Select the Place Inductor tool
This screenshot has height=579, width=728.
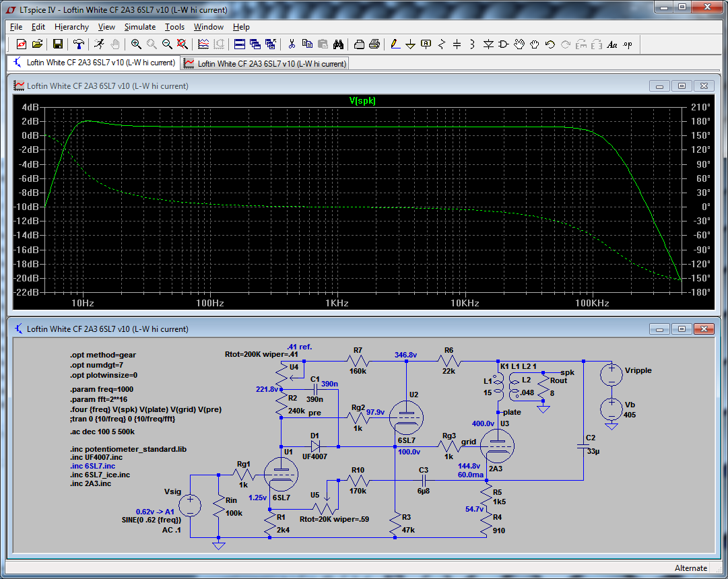coord(472,44)
